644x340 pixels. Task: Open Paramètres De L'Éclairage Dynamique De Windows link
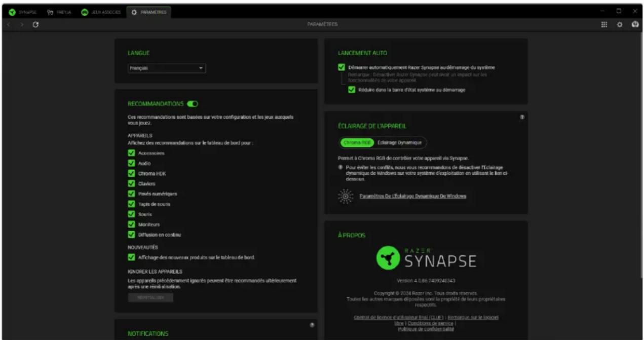(413, 196)
